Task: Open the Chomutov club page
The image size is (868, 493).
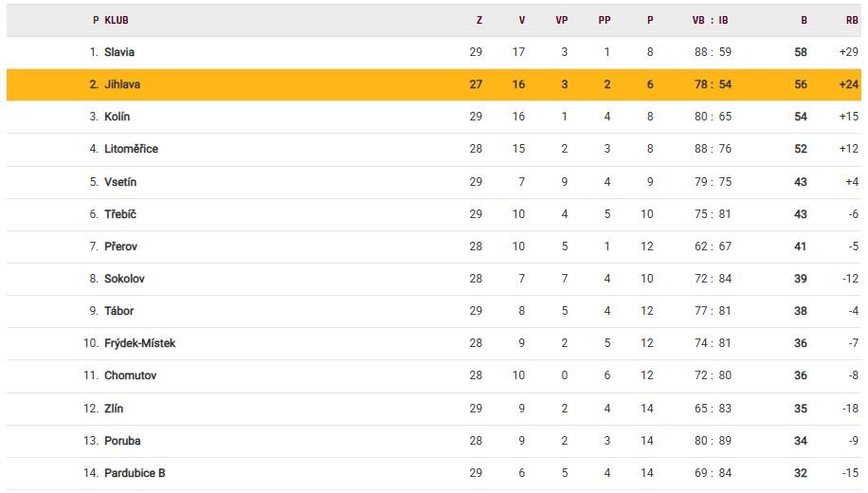Action: coord(130,375)
